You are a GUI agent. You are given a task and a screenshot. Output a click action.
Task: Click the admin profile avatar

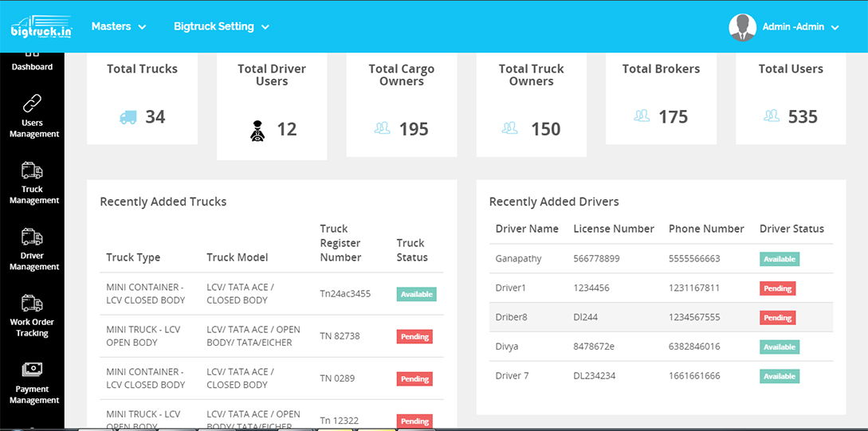(742, 27)
